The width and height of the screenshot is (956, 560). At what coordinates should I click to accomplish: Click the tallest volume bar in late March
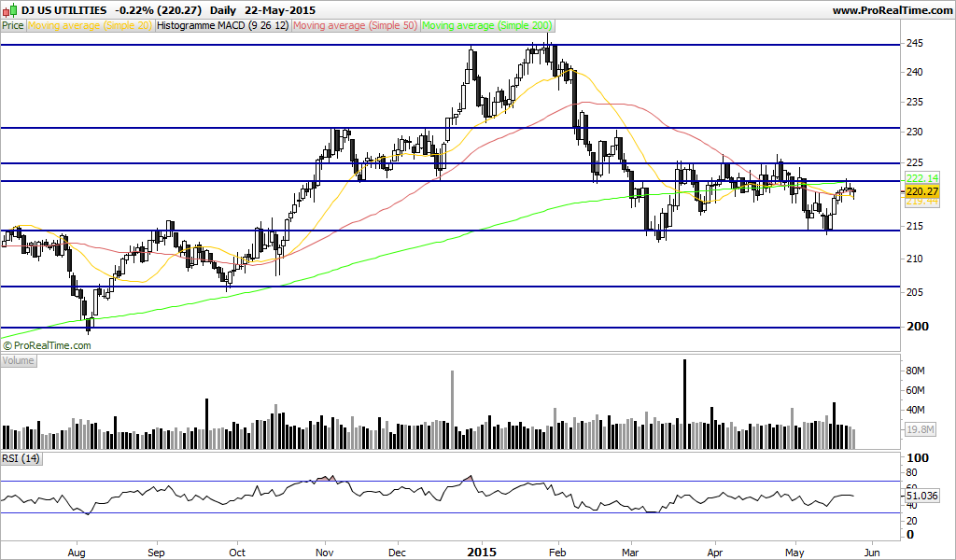[x=684, y=404]
